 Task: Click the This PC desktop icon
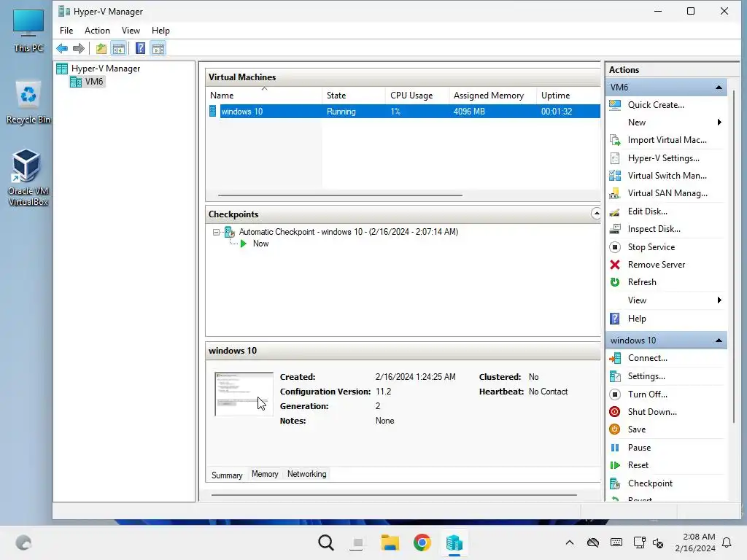[28, 31]
